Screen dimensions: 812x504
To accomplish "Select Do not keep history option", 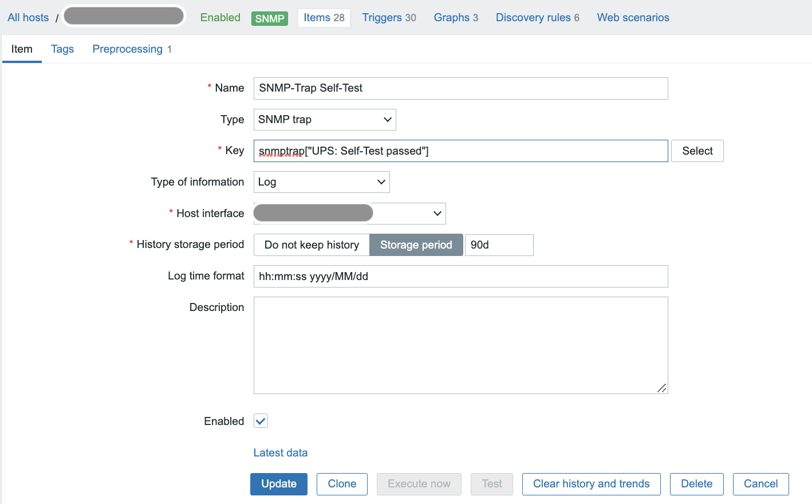I will (x=312, y=245).
